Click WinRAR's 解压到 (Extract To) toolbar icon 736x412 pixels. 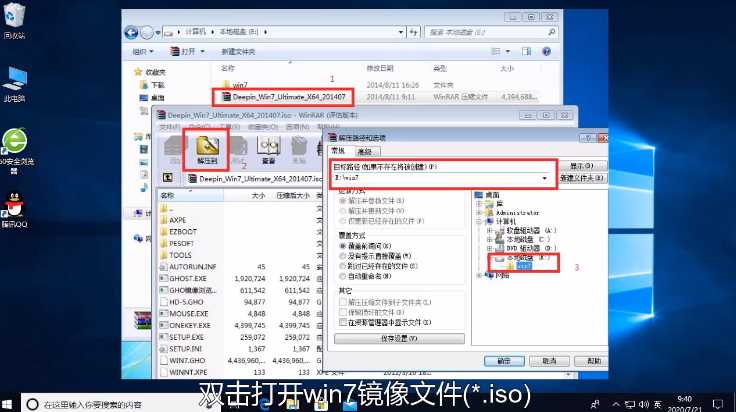pyautogui.click(x=207, y=149)
